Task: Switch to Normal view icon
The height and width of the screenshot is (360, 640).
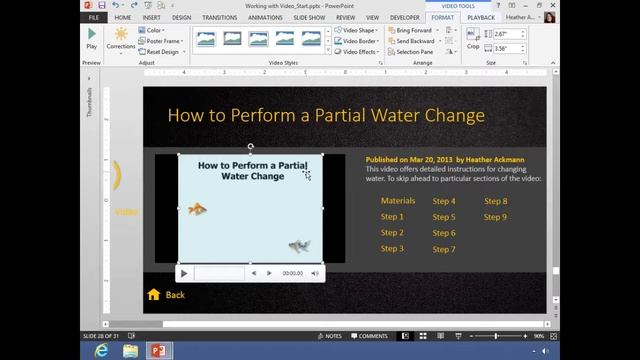Action: [x=405, y=336]
